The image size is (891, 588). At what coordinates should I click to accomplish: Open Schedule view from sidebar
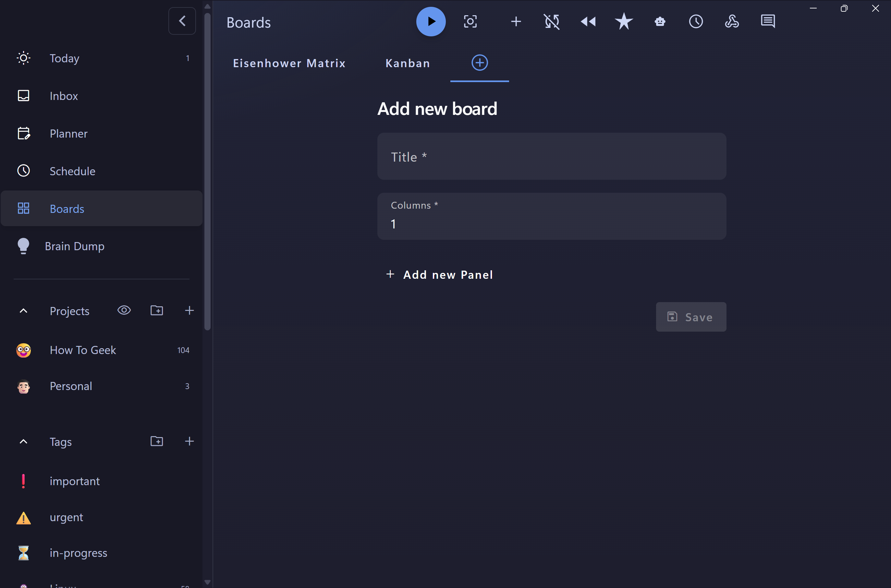102,171
